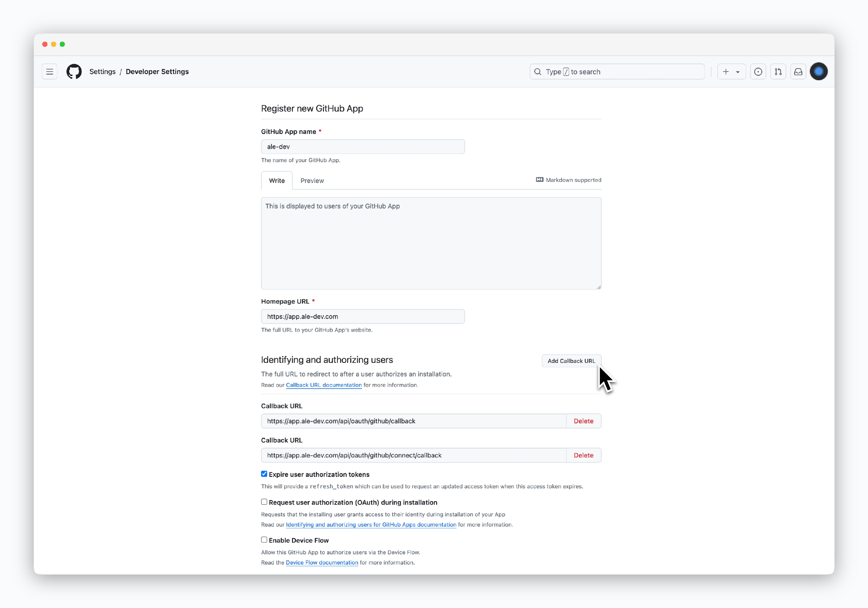Click 'Identifying and authorizing users' heading
This screenshot has height=608, width=868.
pos(327,360)
